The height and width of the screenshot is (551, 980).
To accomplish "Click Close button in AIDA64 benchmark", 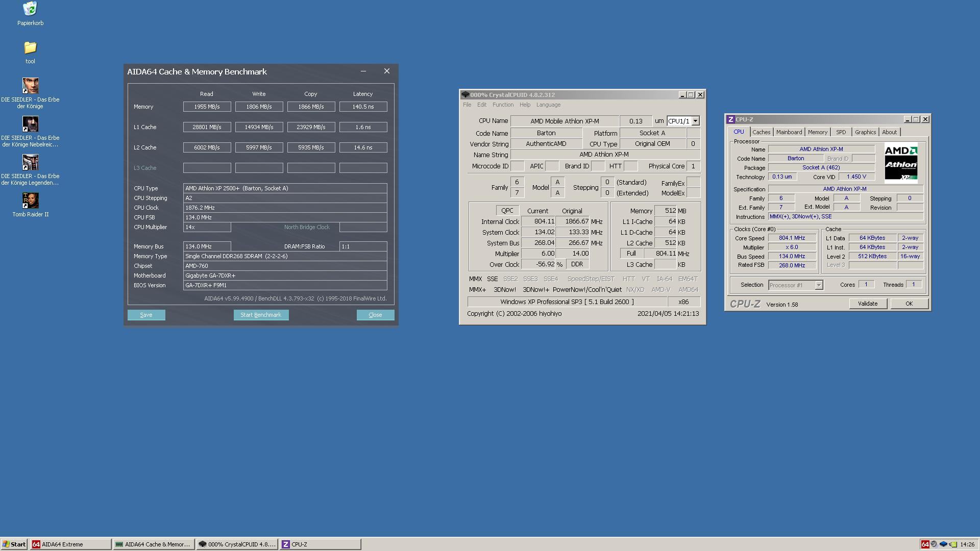I will point(375,315).
